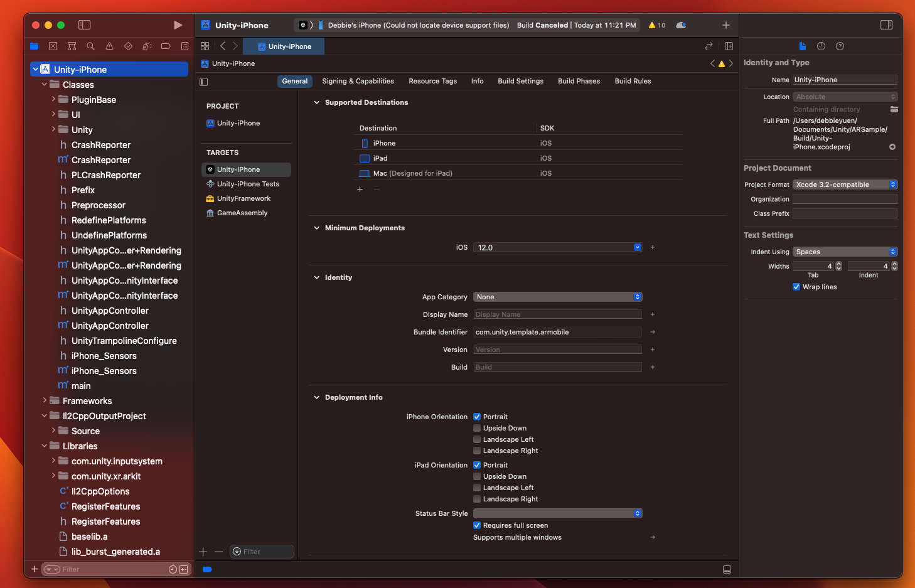Toggle the navigator sidebar icon
The image size is (915, 588).
[x=85, y=25]
